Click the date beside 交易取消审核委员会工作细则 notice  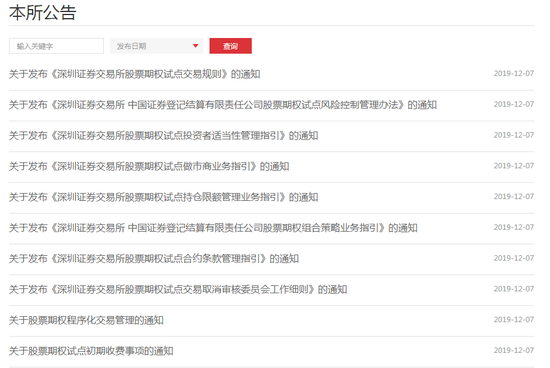click(514, 289)
